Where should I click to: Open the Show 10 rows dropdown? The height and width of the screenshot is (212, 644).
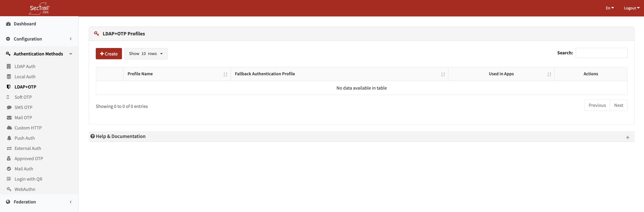click(x=146, y=54)
